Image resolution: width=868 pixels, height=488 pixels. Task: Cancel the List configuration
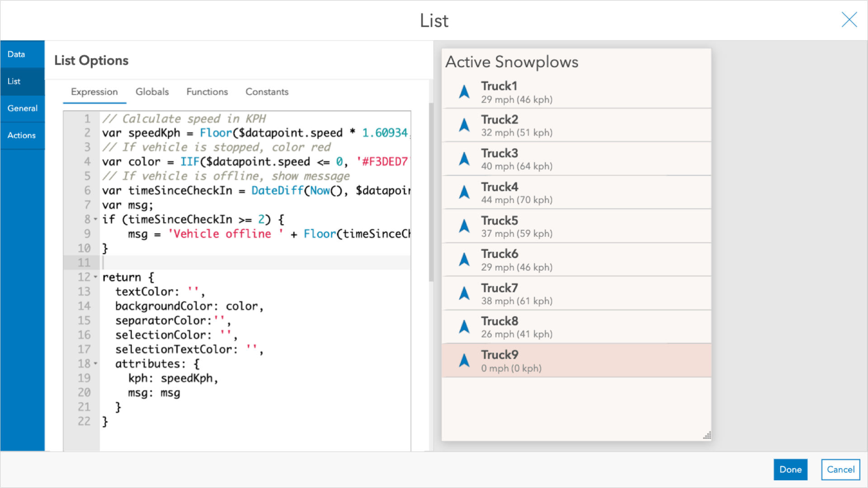840,469
